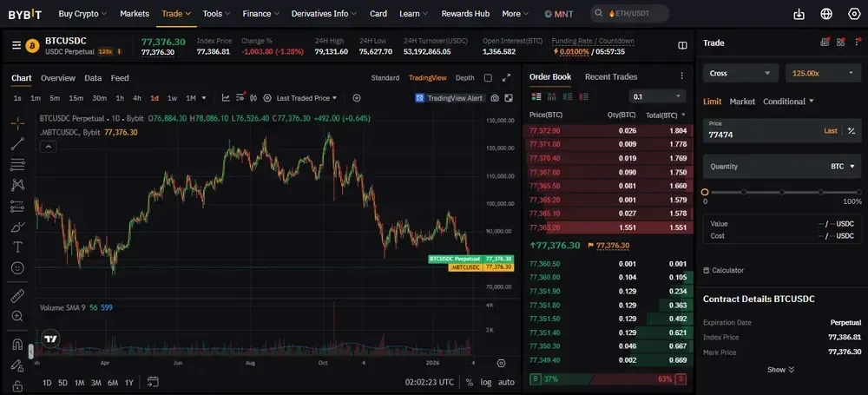
Task: Open the Trade panel layout grid icon
Action: [x=841, y=42]
